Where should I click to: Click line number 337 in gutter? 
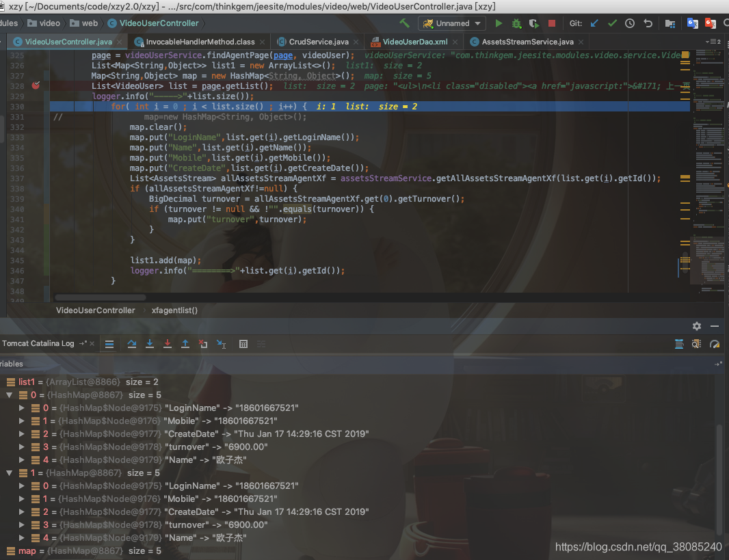[x=17, y=178]
